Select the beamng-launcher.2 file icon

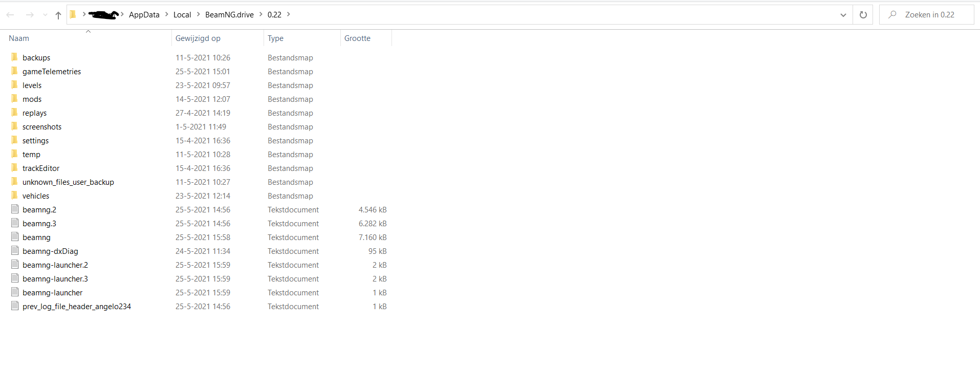[x=15, y=264]
